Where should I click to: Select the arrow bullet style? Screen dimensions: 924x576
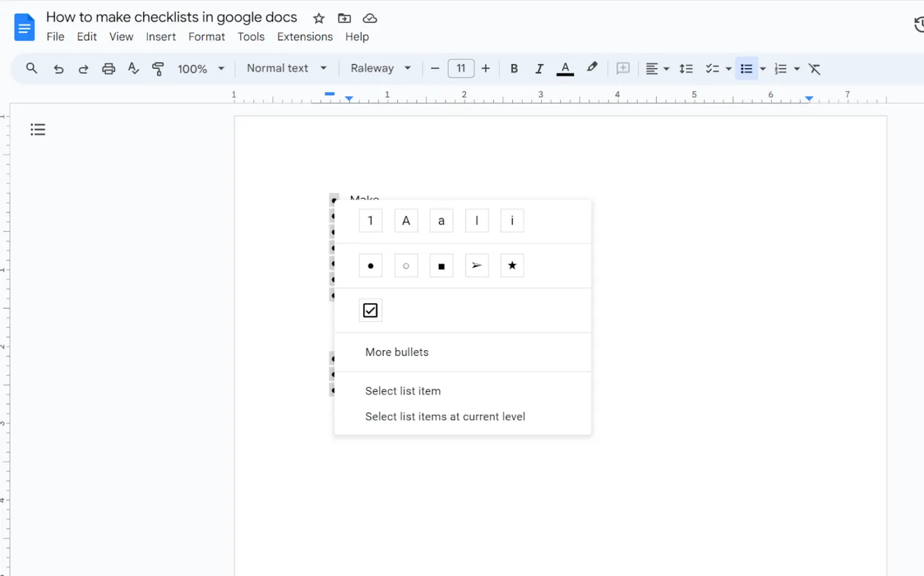[x=477, y=265]
